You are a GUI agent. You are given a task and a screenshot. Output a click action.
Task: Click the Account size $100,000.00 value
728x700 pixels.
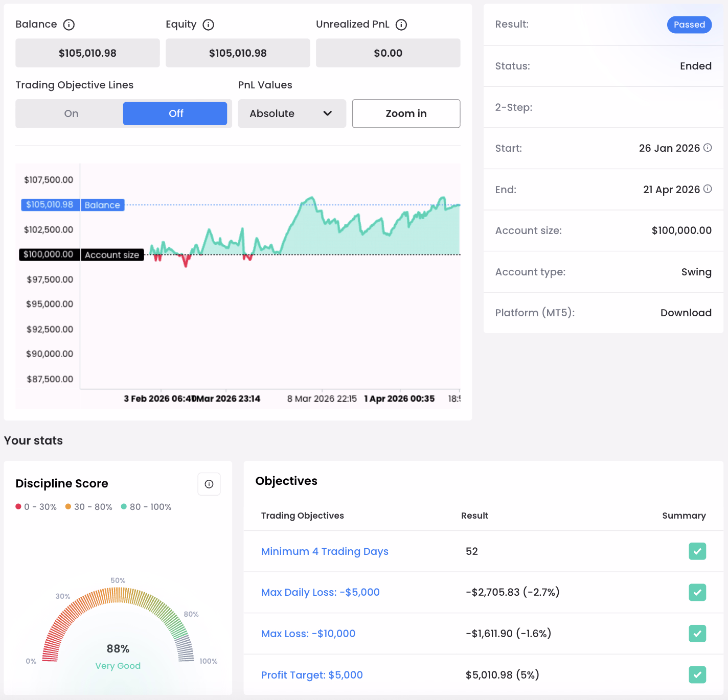(681, 230)
